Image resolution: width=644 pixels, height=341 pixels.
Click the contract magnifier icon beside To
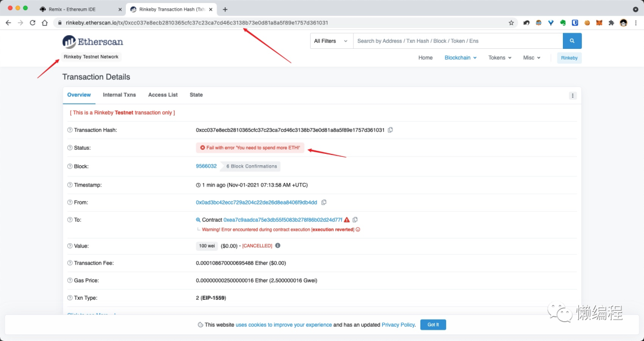pyautogui.click(x=199, y=220)
